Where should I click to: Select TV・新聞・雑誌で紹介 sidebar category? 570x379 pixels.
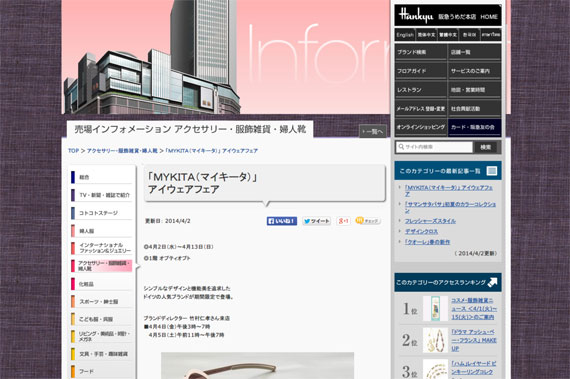(x=101, y=195)
